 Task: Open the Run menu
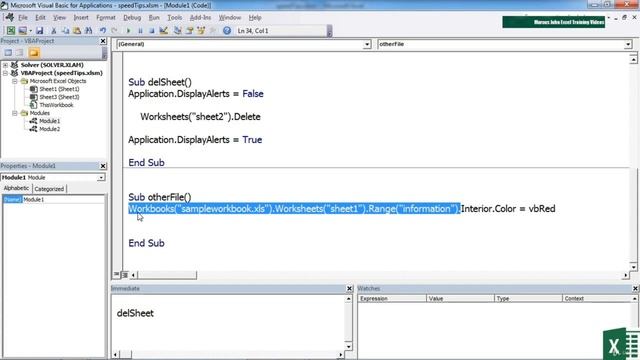[154, 18]
